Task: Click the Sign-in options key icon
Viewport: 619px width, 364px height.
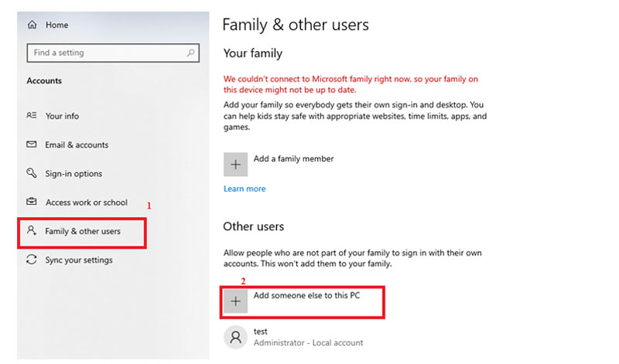Action: [32, 174]
